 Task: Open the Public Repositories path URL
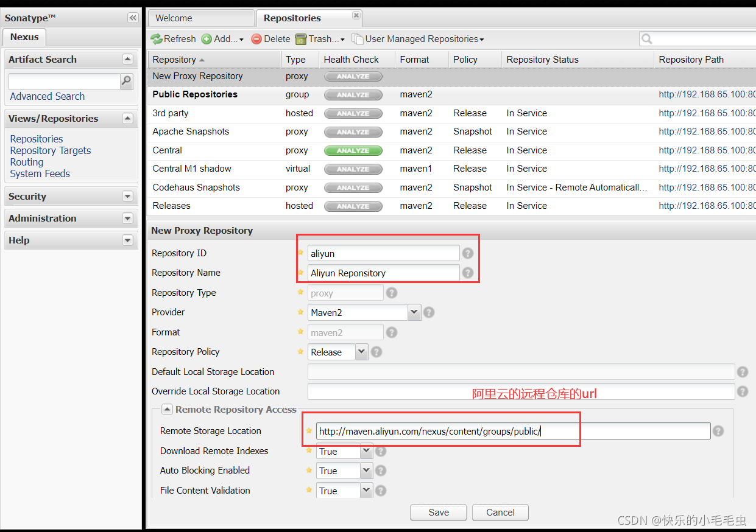click(x=707, y=94)
